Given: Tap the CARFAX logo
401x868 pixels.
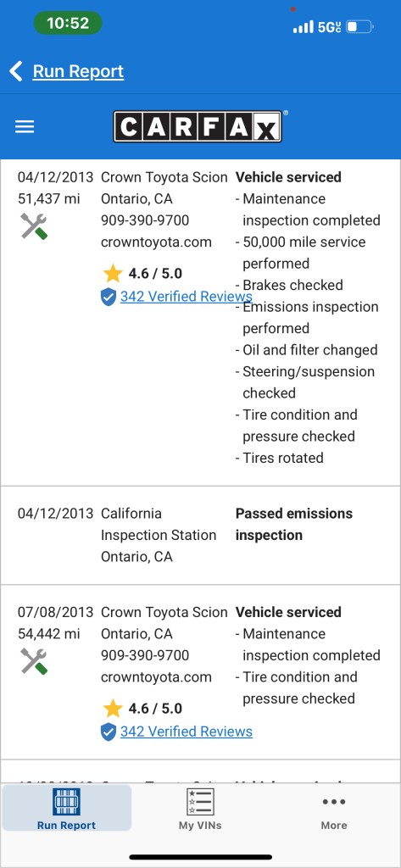Looking at the screenshot, I should (198, 127).
